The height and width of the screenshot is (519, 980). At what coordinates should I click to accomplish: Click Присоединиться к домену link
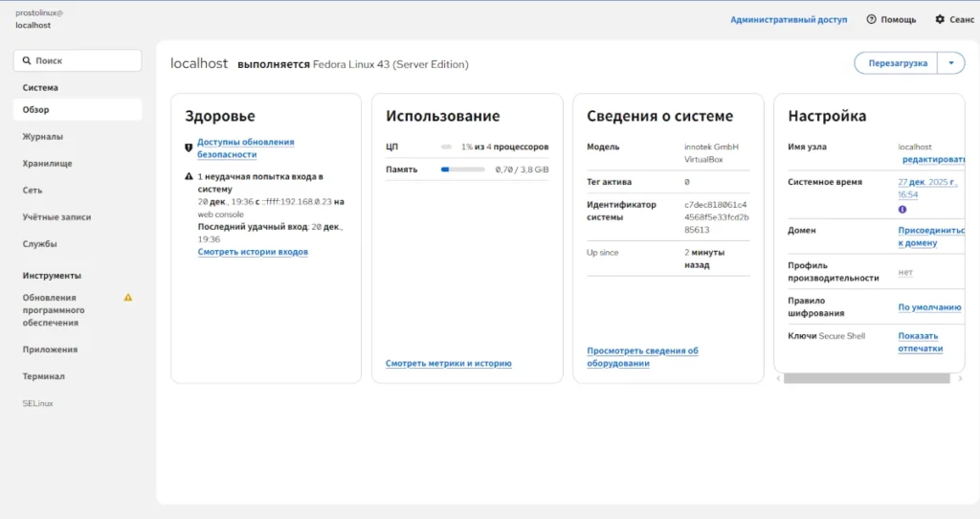pyautogui.click(x=931, y=237)
